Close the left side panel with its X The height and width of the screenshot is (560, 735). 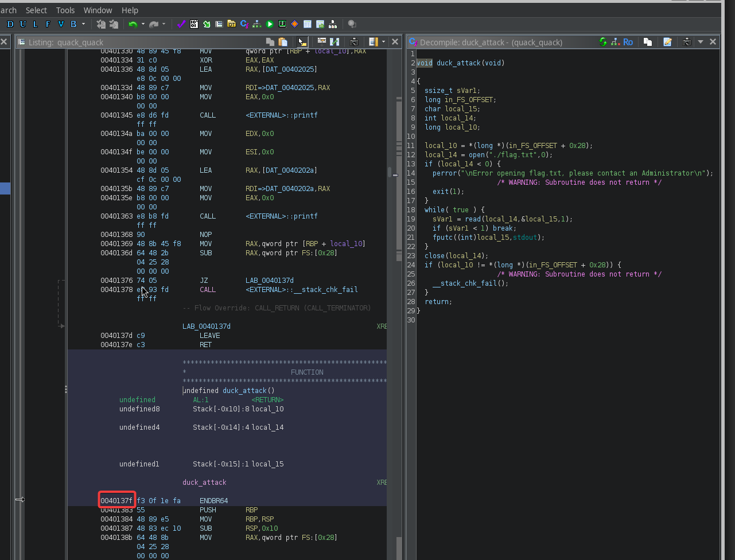point(3,42)
